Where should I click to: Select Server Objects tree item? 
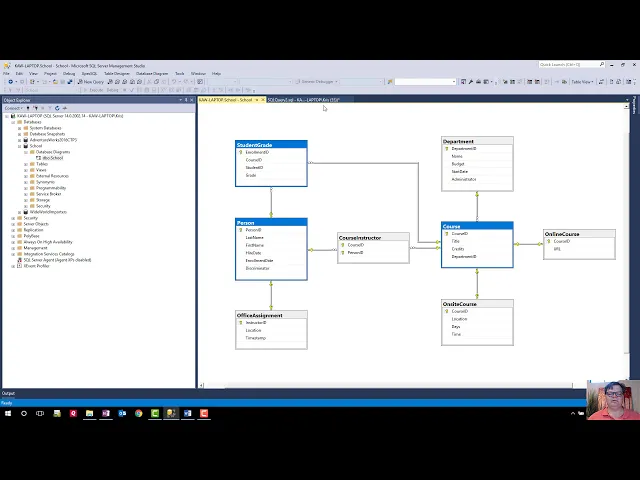[36, 224]
